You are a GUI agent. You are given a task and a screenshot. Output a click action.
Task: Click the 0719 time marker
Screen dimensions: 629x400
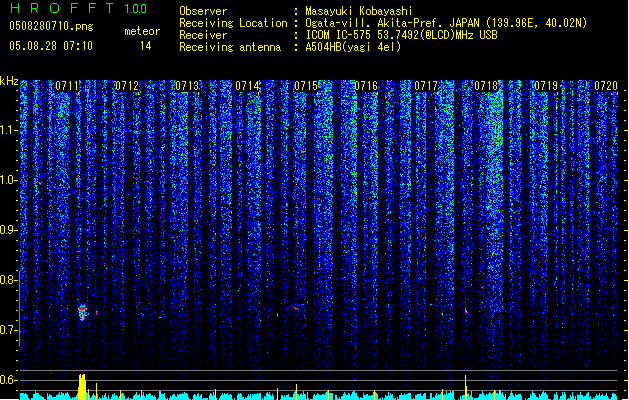[546, 86]
